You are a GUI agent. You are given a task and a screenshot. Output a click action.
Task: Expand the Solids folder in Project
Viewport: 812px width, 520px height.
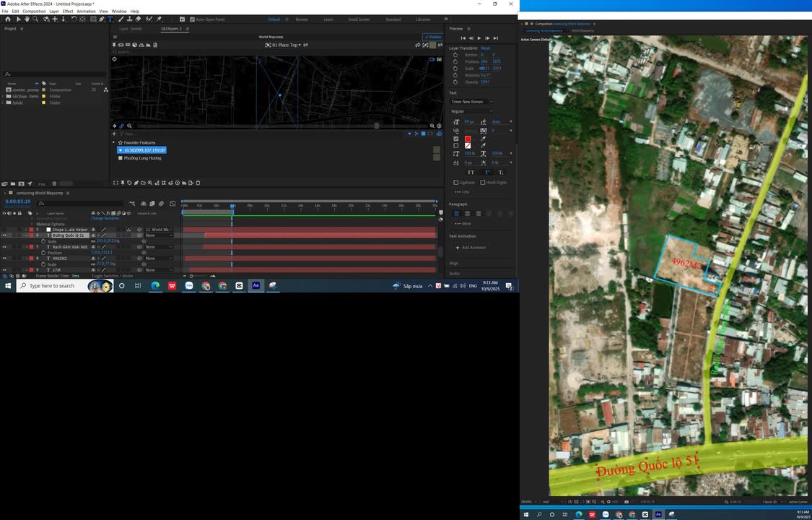click(4, 103)
